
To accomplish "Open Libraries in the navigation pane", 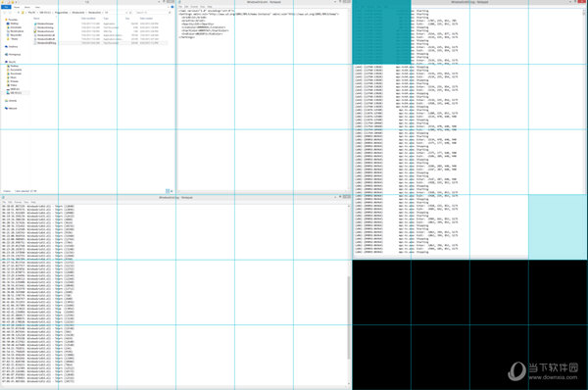I will 12,101.
